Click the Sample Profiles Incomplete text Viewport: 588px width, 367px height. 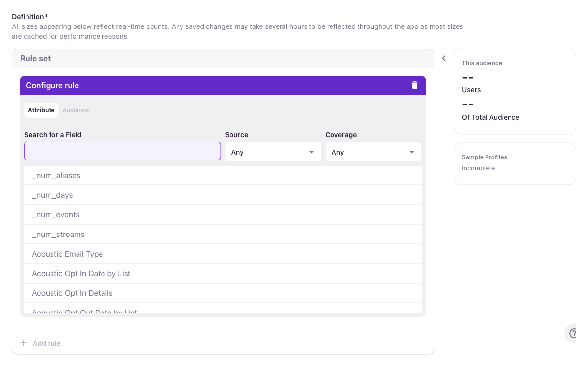[478, 168]
